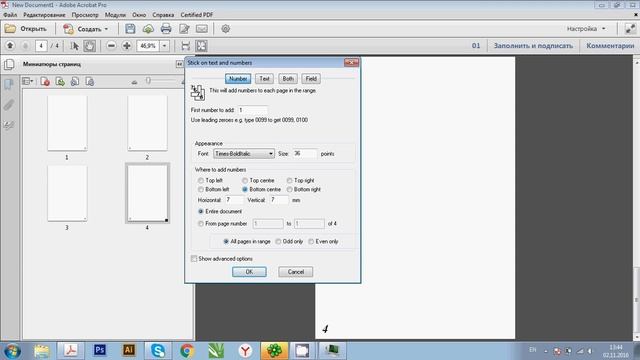Open the gear settings icon in toolbar
This screenshot has width=640, height=360.
[x=225, y=29]
